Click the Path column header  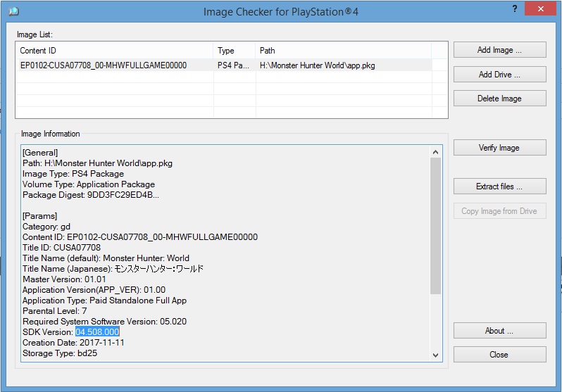343,51
